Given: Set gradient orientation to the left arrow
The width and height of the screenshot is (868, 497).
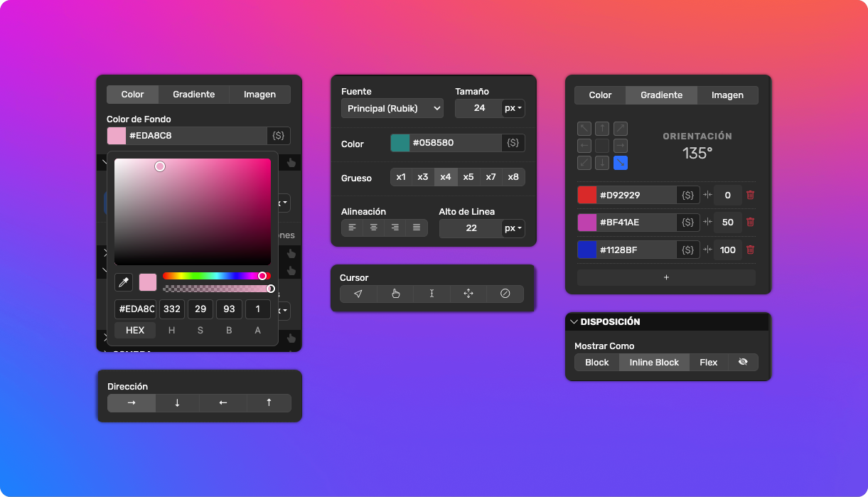Looking at the screenshot, I should tap(584, 146).
